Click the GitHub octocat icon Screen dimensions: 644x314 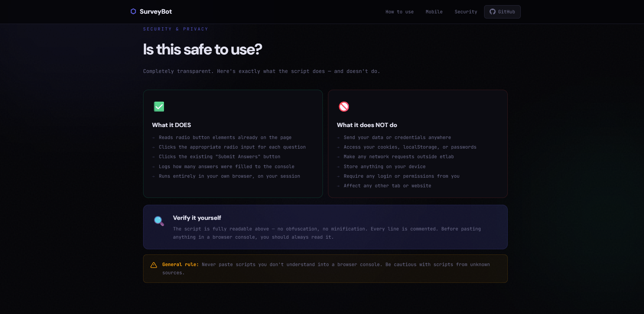click(x=492, y=11)
